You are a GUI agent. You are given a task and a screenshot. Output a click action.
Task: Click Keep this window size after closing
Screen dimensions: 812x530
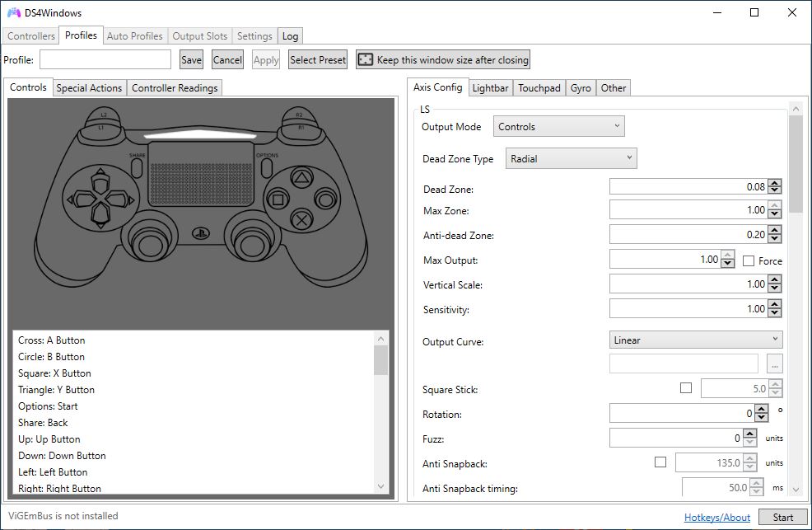pyautogui.click(x=443, y=59)
